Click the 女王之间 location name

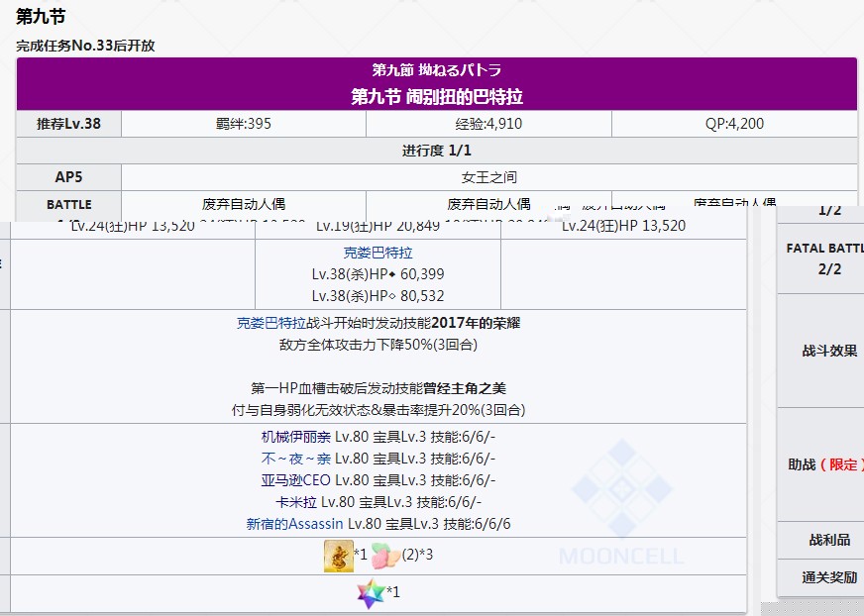coord(489,177)
